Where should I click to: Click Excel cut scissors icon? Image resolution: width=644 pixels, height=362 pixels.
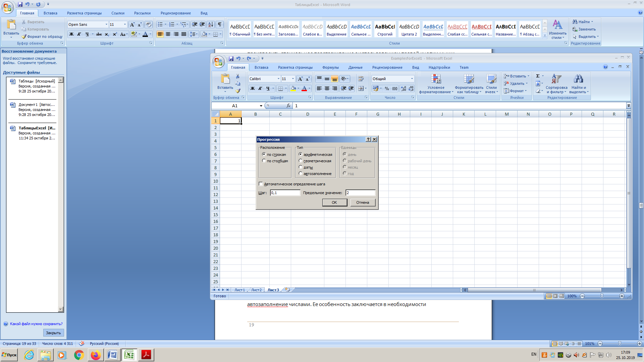(238, 76)
